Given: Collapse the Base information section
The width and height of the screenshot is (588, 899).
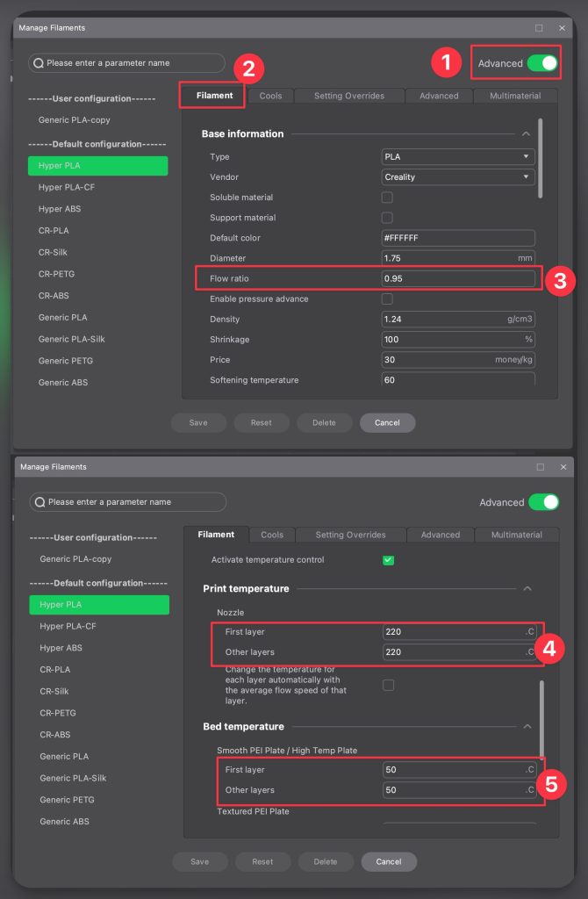Looking at the screenshot, I should pyautogui.click(x=526, y=134).
